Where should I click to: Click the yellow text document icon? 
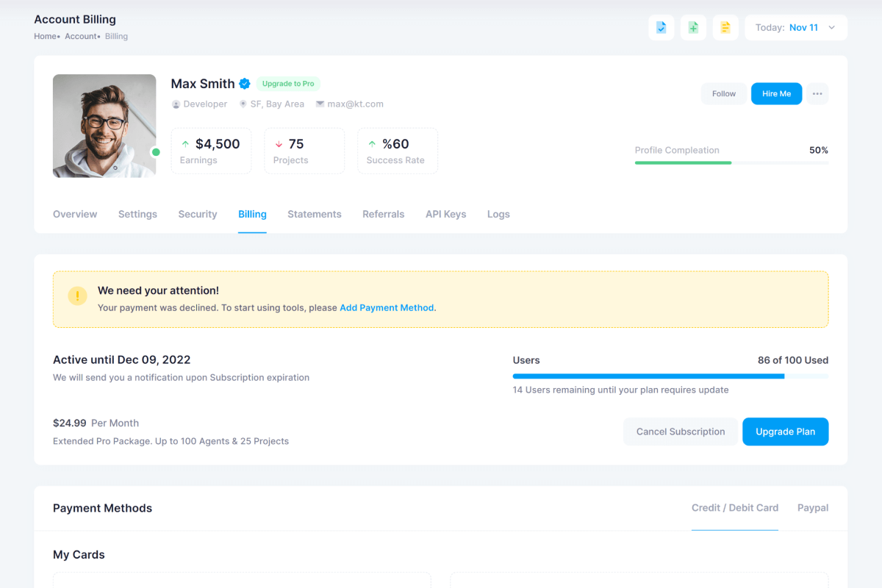pos(725,28)
